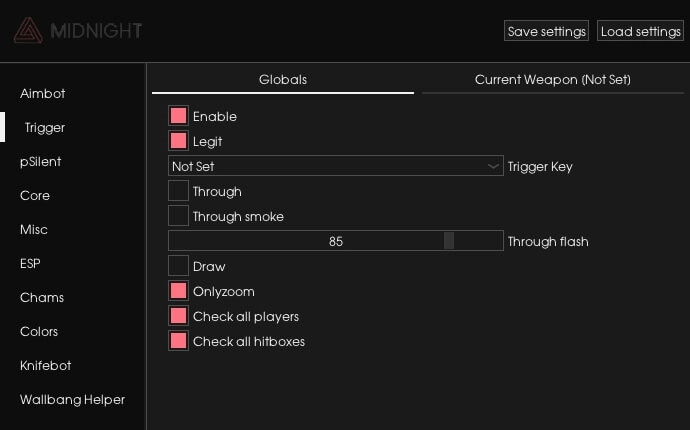
Task: Select Chams in the sidebar
Action: click(x=42, y=297)
